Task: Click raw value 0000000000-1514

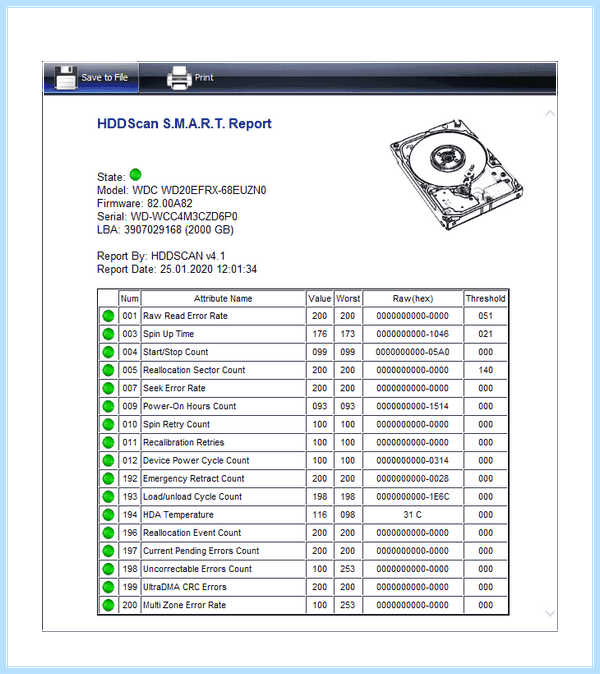Action: pos(413,406)
